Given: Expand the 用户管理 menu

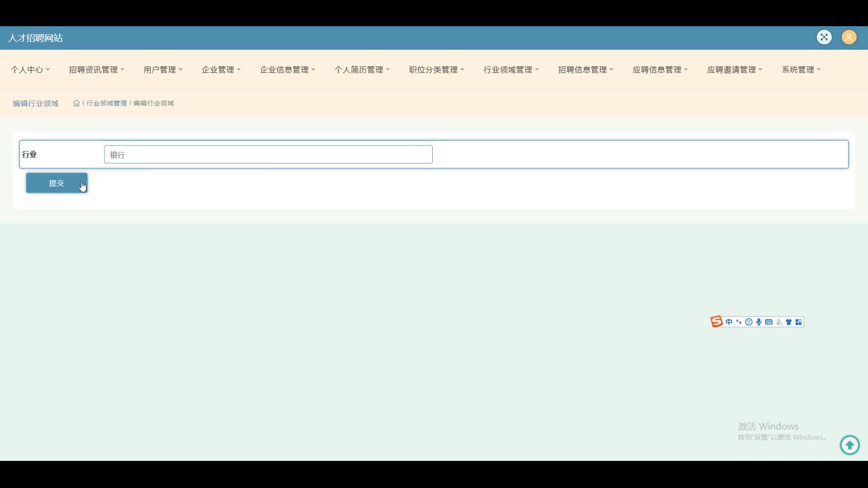Looking at the screenshot, I should click(x=163, y=70).
